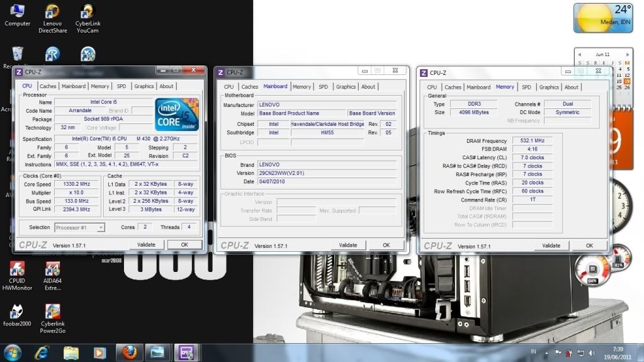Screen dimensions: 644x362
Task: Select SPD tab in middle CPU-Z window
Action: point(323,87)
